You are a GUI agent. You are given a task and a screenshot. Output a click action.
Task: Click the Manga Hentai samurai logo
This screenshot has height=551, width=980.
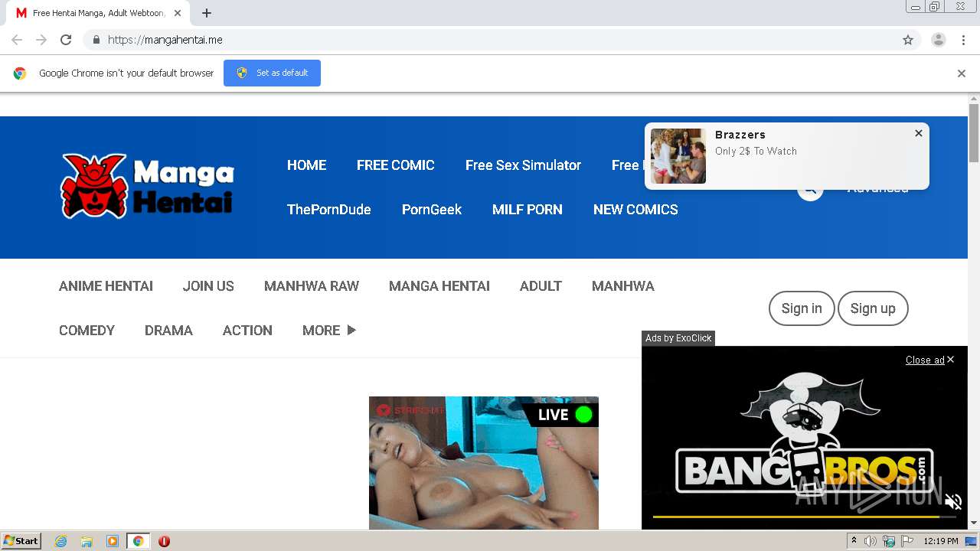click(x=147, y=185)
